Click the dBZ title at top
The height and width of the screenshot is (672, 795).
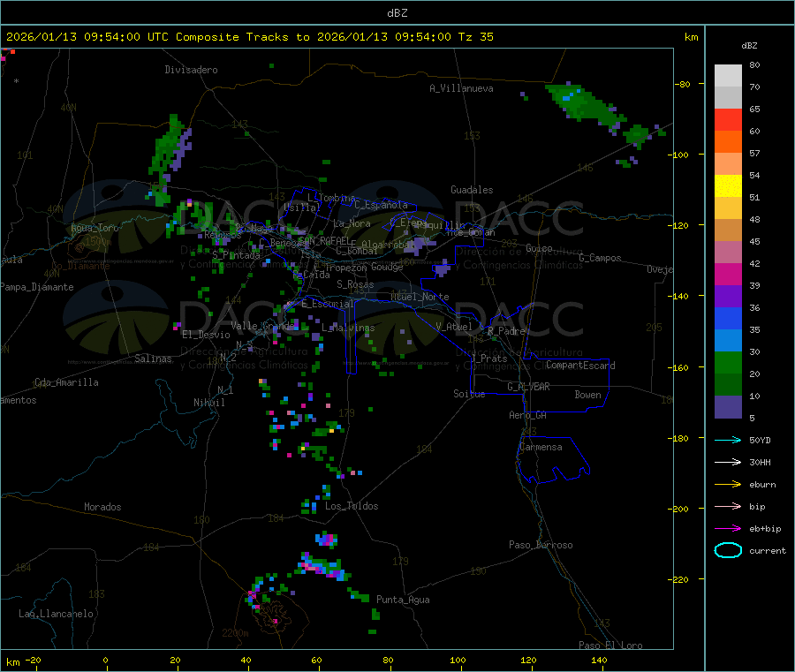(x=397, y=13)
